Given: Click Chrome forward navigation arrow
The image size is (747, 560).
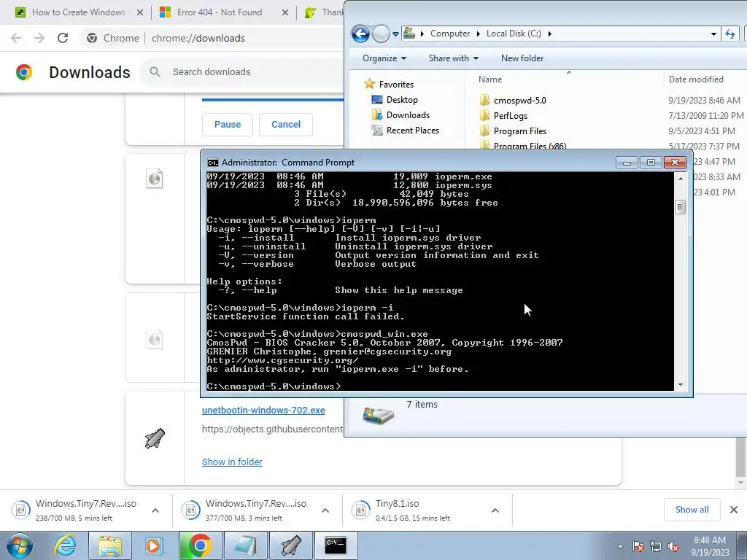Looking at the screenshot, I should tap(39, 38).
